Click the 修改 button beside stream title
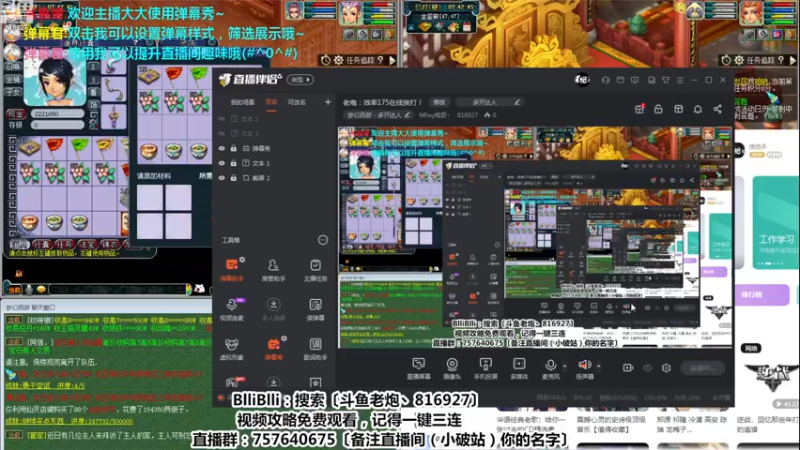Viewport: 800px width, 450px height. pos(439,102)
